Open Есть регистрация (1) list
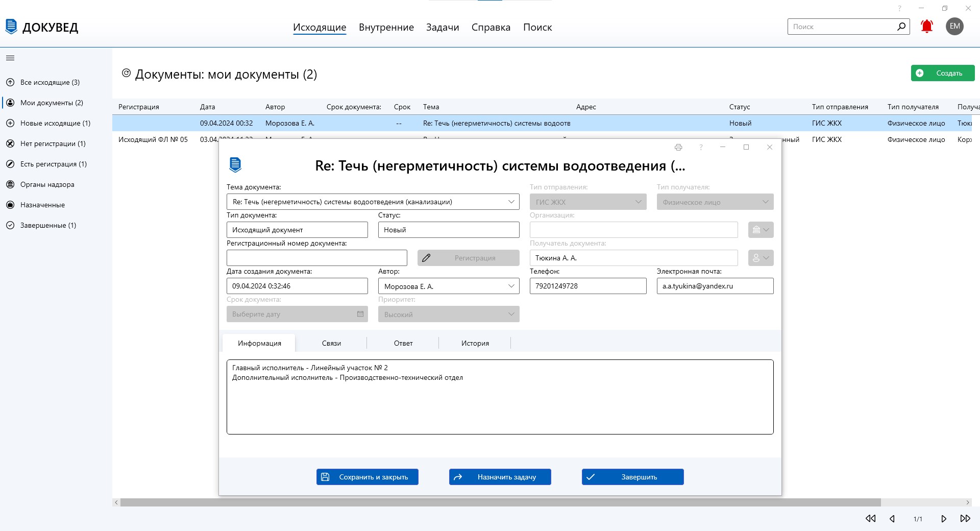The width and height of the screenshot is (980, 531). tap(54, 164)
